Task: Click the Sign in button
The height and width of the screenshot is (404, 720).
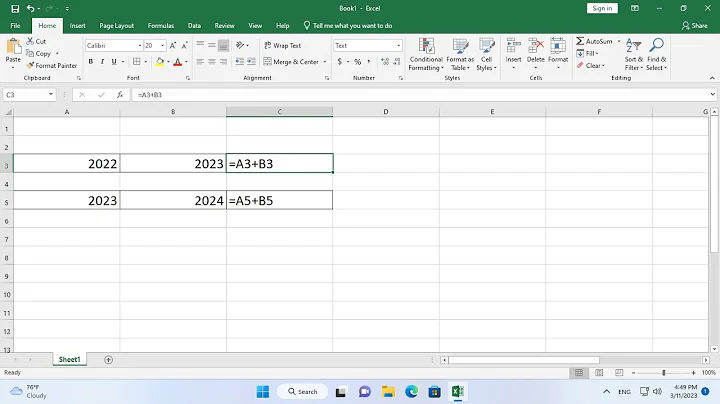Action: coord(602,8)
